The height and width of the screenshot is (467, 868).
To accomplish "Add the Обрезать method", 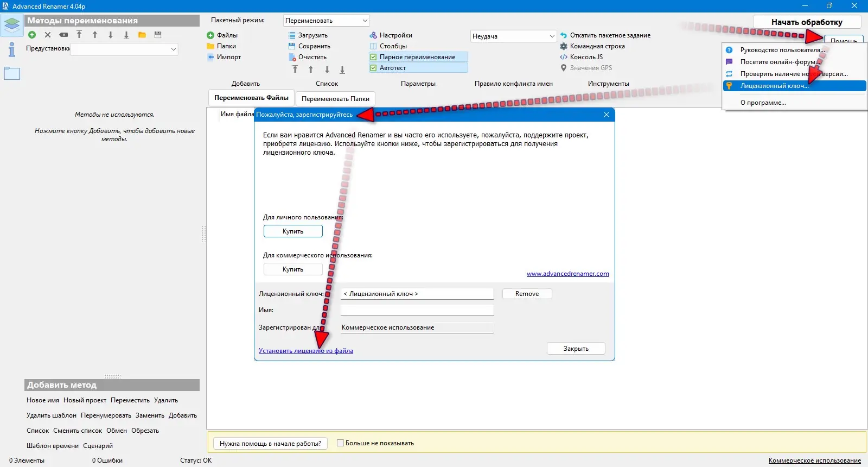I will (x=145, y=431).
